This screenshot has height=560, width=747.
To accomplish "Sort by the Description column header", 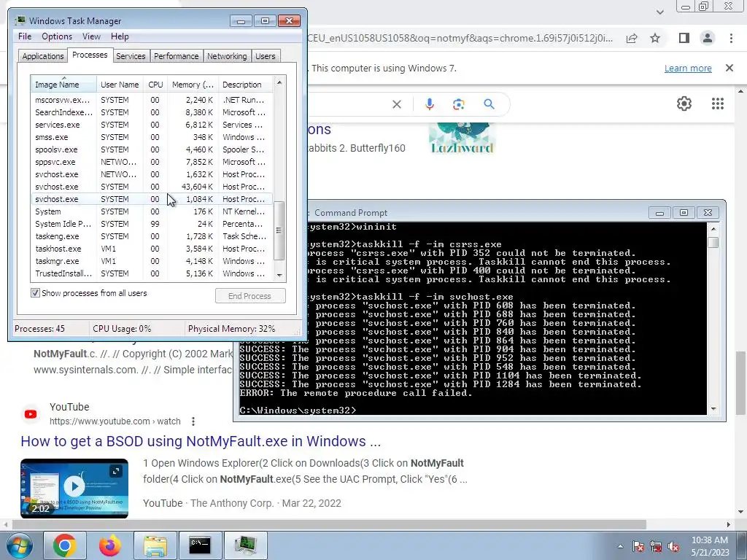I will coord(246,85).
